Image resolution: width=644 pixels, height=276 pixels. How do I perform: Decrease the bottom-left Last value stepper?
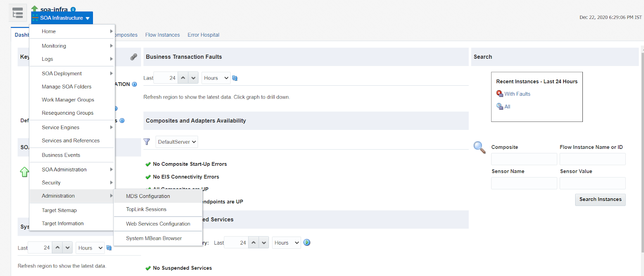(x=68, y=248)
